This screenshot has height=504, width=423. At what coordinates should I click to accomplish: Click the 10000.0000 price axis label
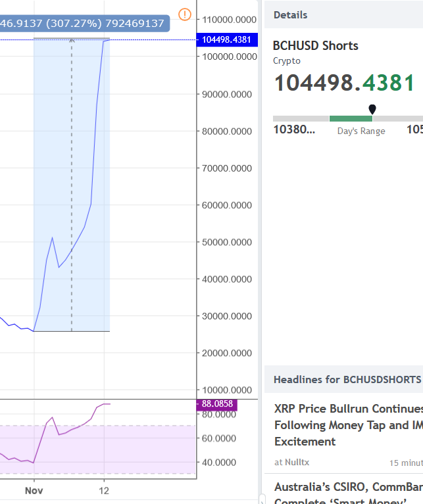click(227, 390)
